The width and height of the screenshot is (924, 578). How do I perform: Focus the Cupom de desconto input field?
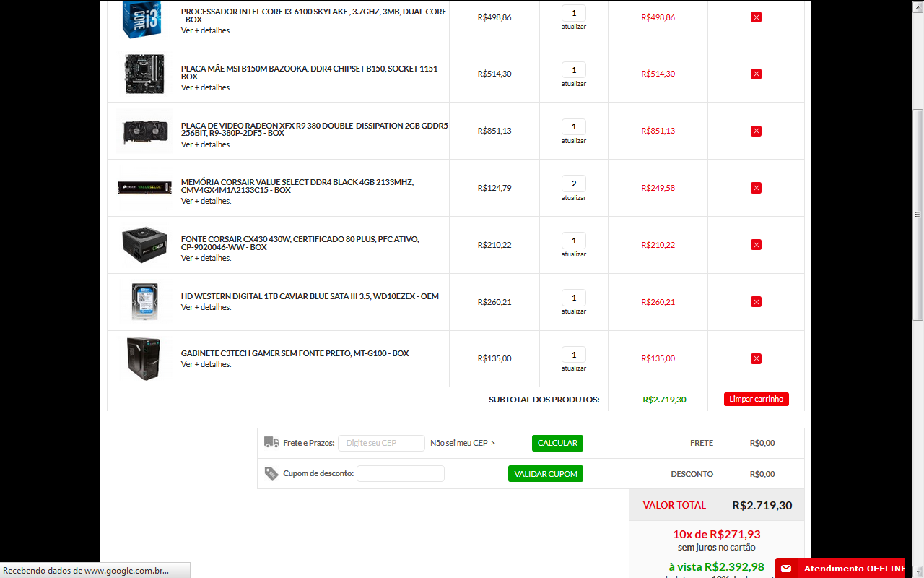click(x=401, y=474)
